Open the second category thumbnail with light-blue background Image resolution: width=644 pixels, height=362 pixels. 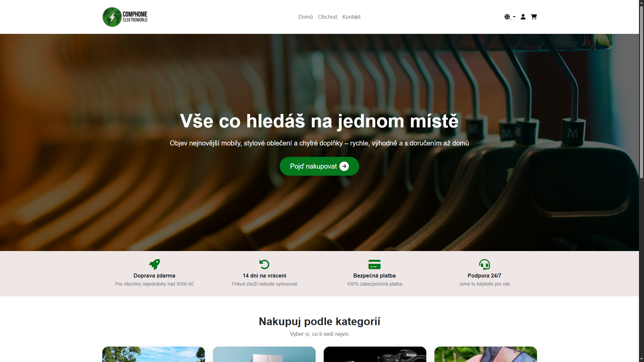(264, 354)
